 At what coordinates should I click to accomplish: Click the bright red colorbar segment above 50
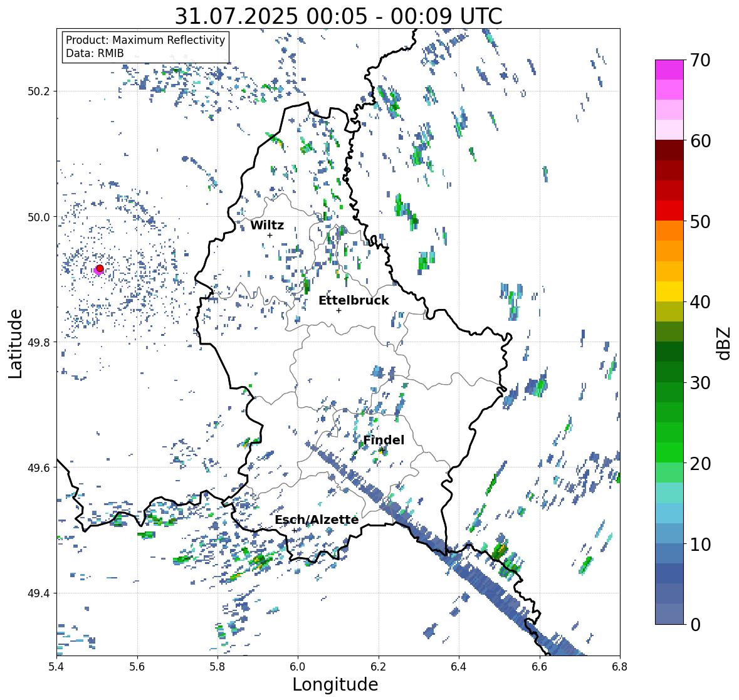tap(669, 211)
